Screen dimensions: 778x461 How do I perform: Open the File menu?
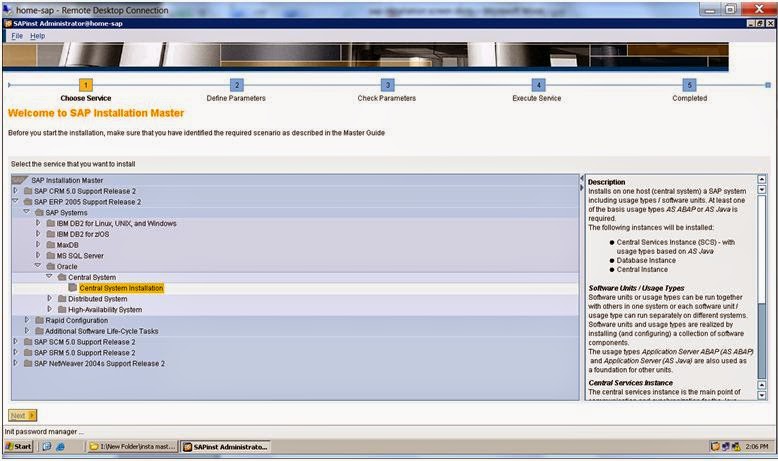pyautogui.click(x=17, y=36)
